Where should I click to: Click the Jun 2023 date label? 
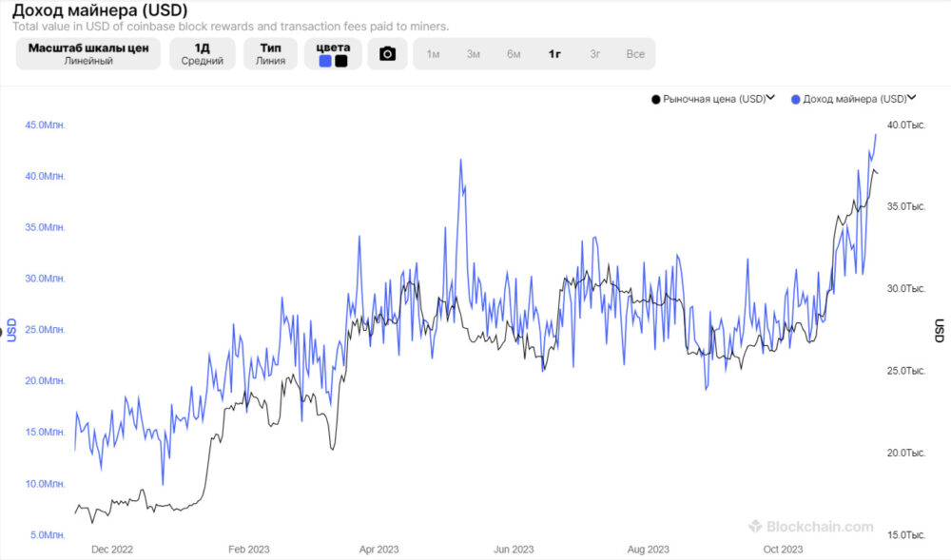tap(514, 550)
